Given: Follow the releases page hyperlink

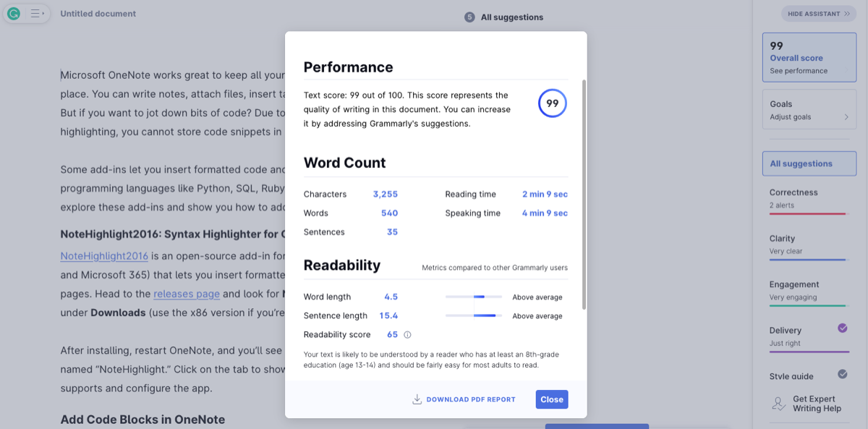Looking at the screenshot, I should (187, 294).
